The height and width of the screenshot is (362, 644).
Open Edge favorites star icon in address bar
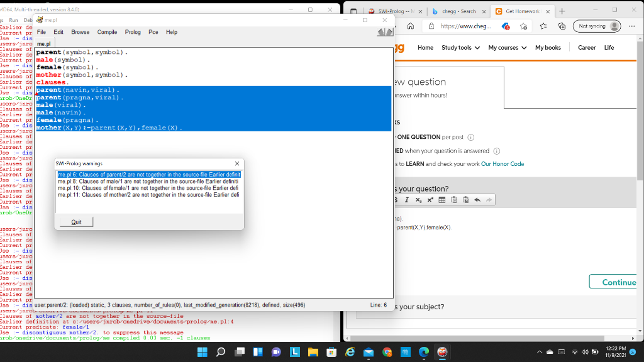[523, 27]
